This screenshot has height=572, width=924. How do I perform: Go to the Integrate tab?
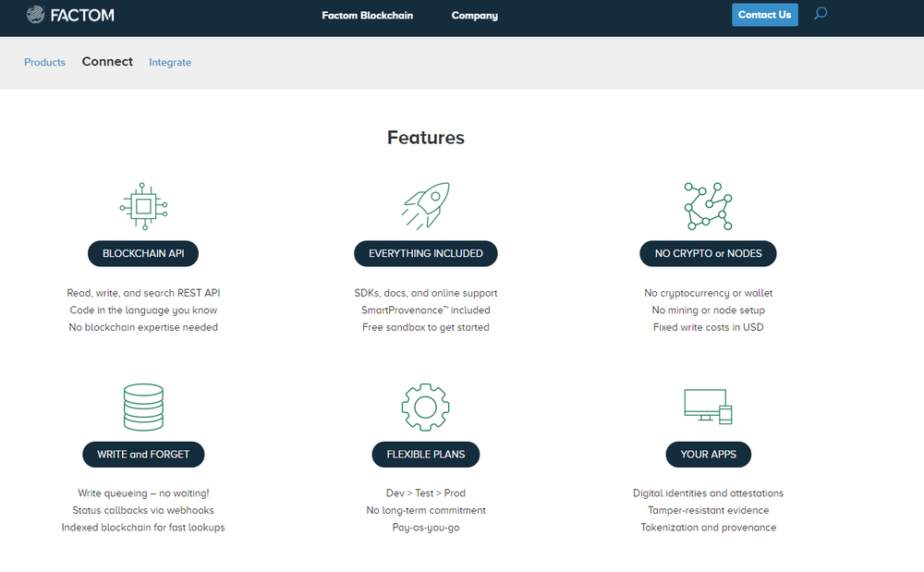pyautogui.click(x=170, y=62)
